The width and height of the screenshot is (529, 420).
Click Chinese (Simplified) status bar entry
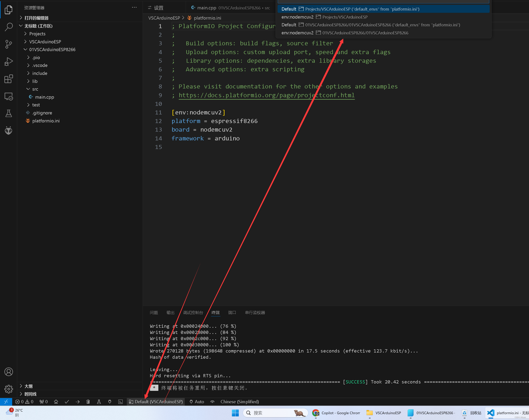coord(239,402)
